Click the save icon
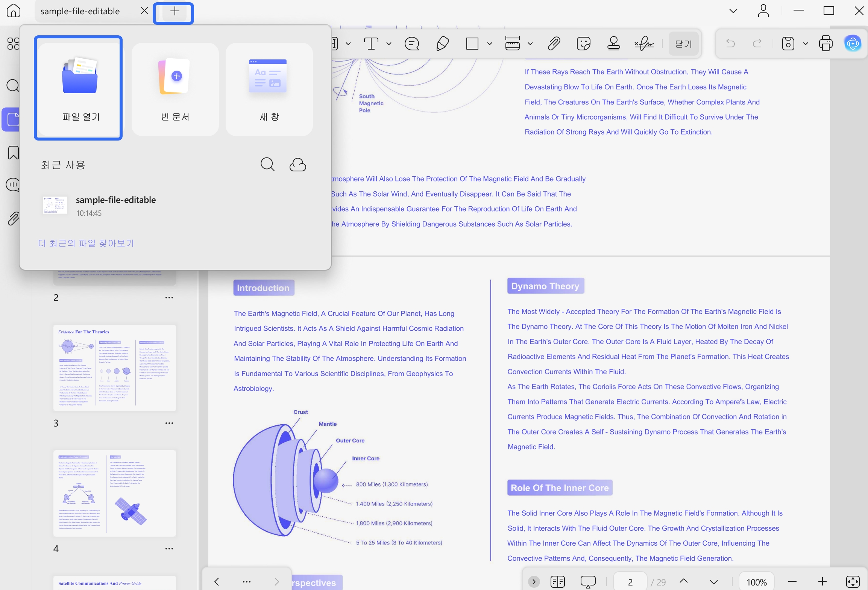 pyautogui.click(x=788, y=44)
